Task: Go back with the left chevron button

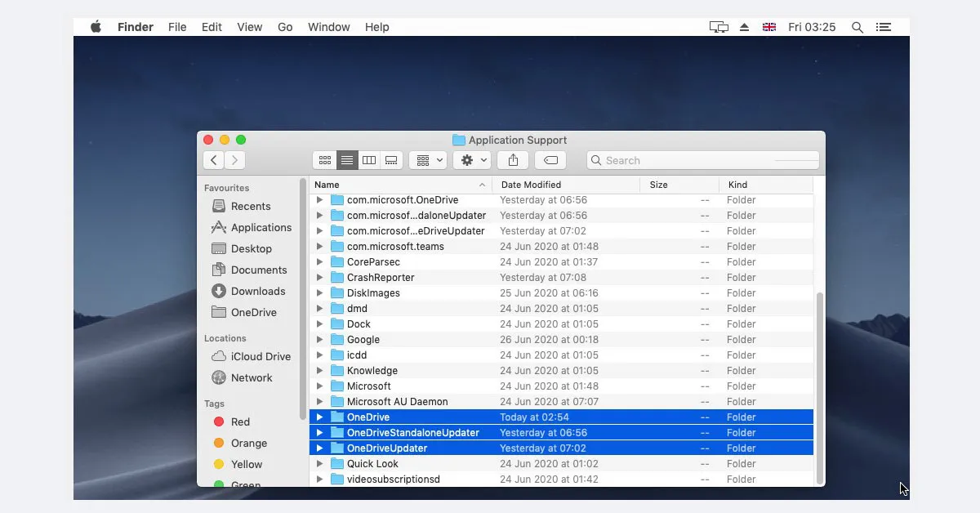Action: pyautogui.click(x=214, y=160)
